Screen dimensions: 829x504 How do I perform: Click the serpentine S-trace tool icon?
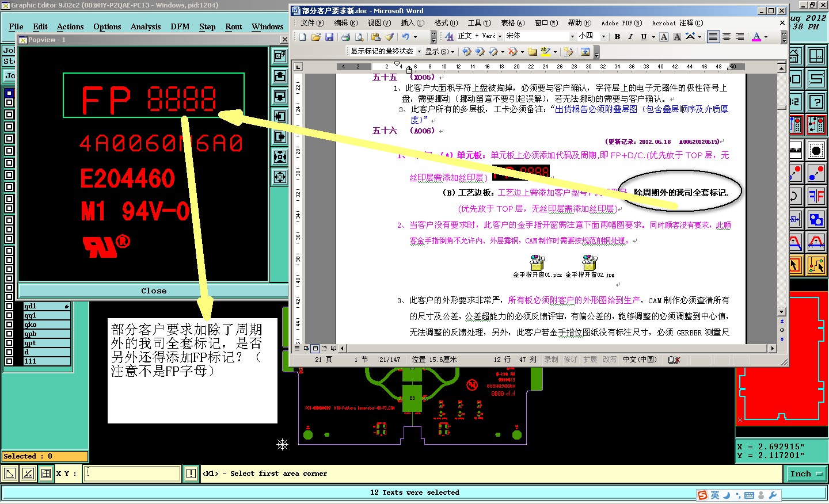click(x=816, y=78)
